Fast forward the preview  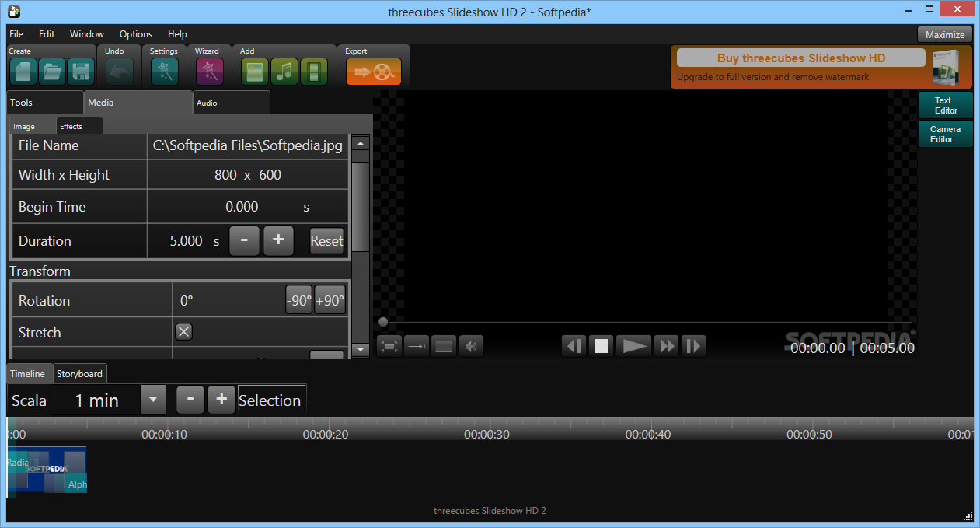[x=667, y=346]
